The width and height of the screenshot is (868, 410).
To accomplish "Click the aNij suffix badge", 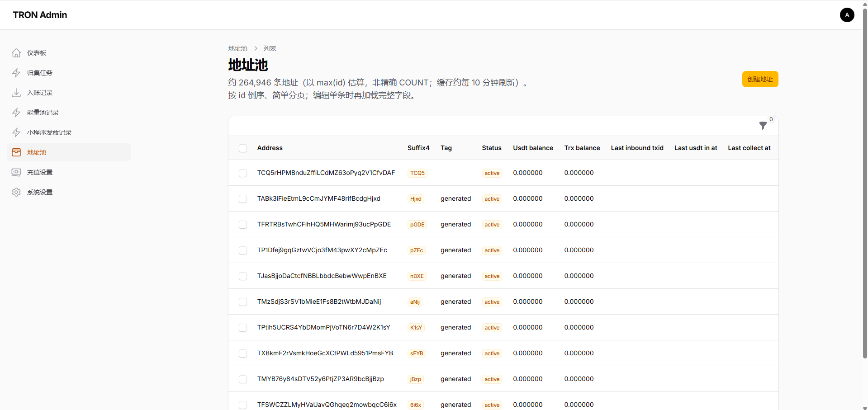I will coord(415,302).
